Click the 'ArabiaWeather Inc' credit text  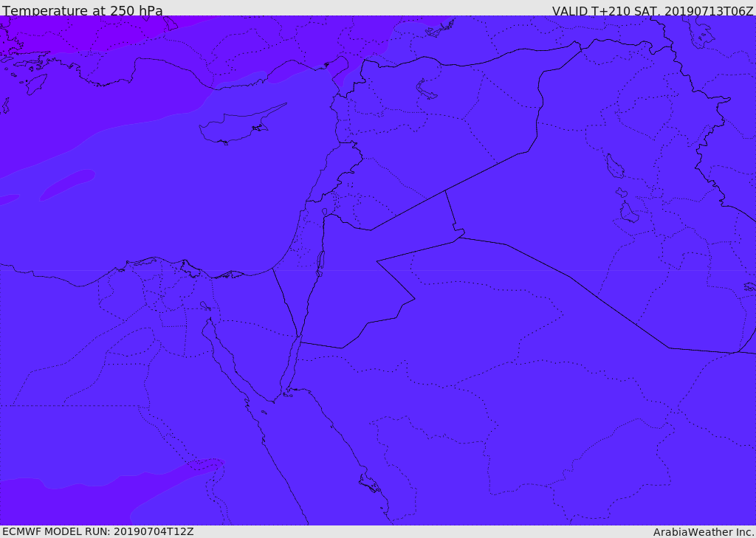703,532
